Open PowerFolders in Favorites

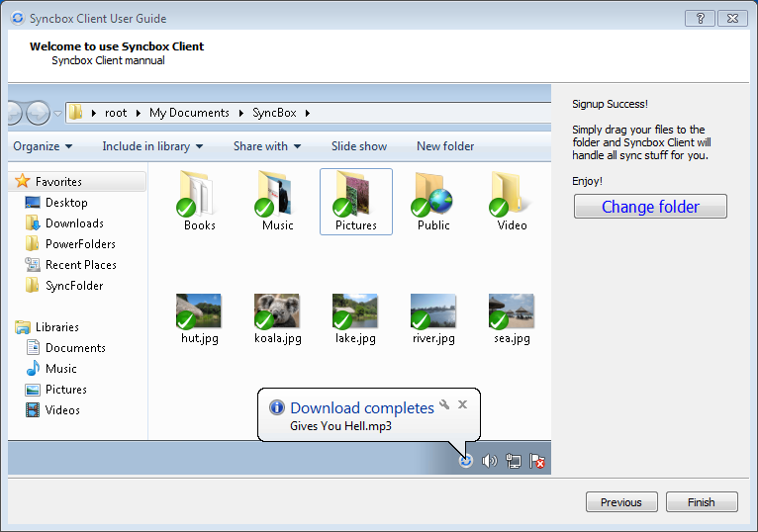coord(70,244)
